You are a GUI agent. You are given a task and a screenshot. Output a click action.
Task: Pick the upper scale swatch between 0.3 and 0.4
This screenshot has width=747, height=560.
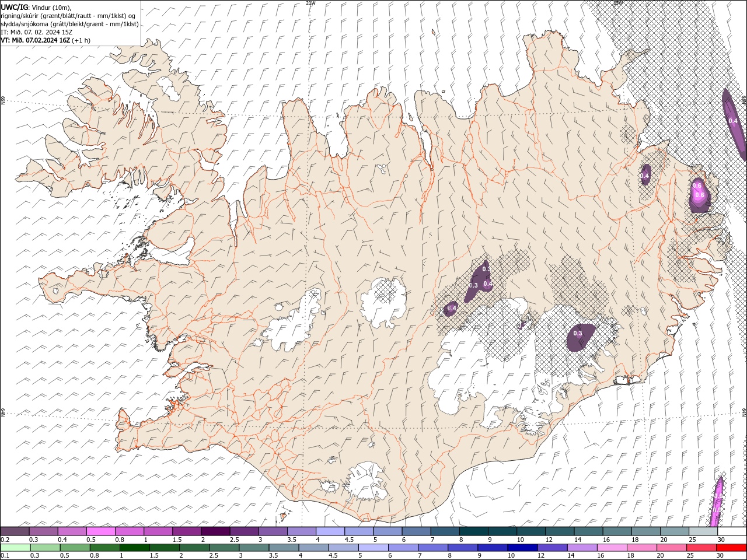point(43,531)
